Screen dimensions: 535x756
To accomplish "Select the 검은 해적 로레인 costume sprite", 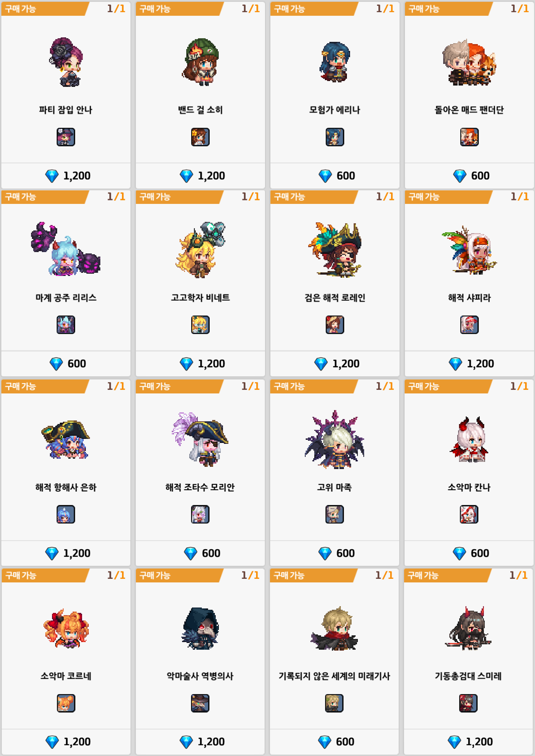I will (335, 250).
